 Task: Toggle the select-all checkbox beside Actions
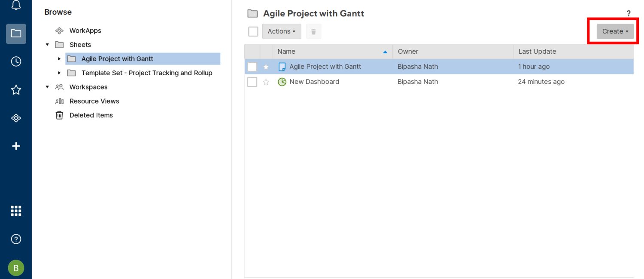(x=253, y=31)
